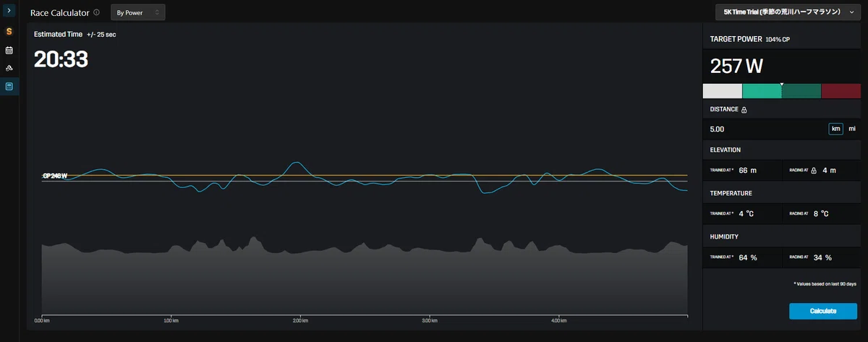Open the calendar icon in sidebar
868x342 pixels.
[9, 51]
